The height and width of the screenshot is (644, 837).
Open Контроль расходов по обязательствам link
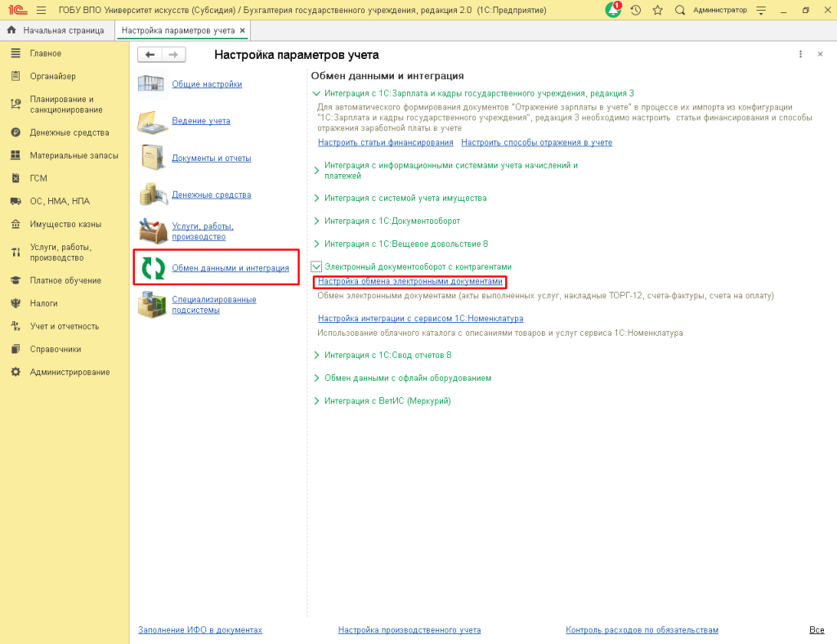click(x=642, y=630)
